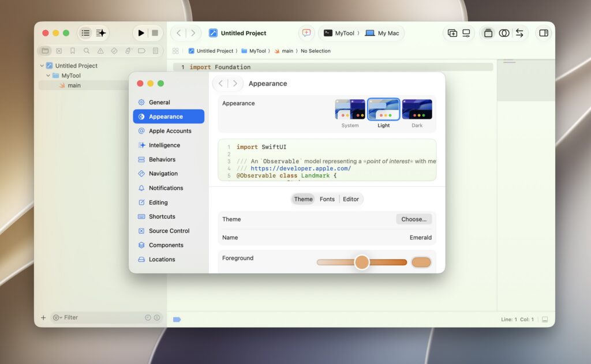Open the Foreground color swatch
Viewport: 591px width, 364px height.
[421, 262]
